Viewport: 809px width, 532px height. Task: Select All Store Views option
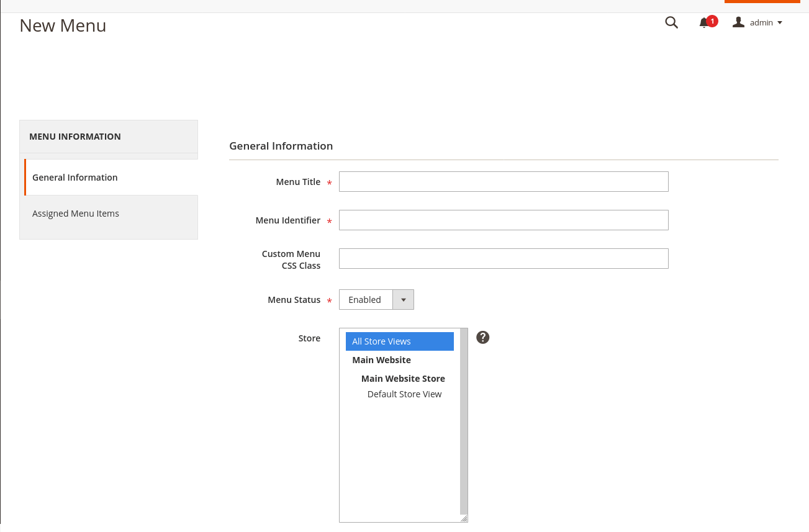coord(400,341)
